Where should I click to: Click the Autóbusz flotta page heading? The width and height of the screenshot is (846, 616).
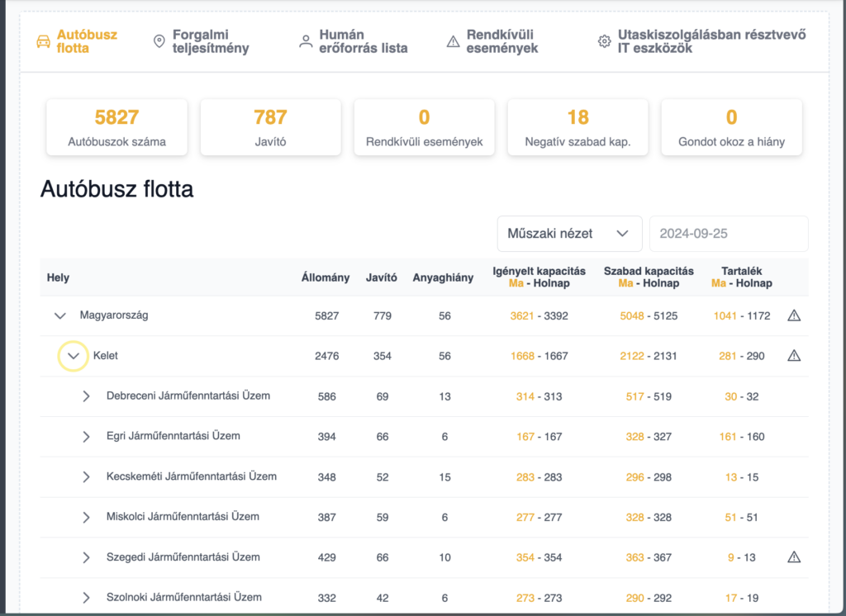point(117,189)
